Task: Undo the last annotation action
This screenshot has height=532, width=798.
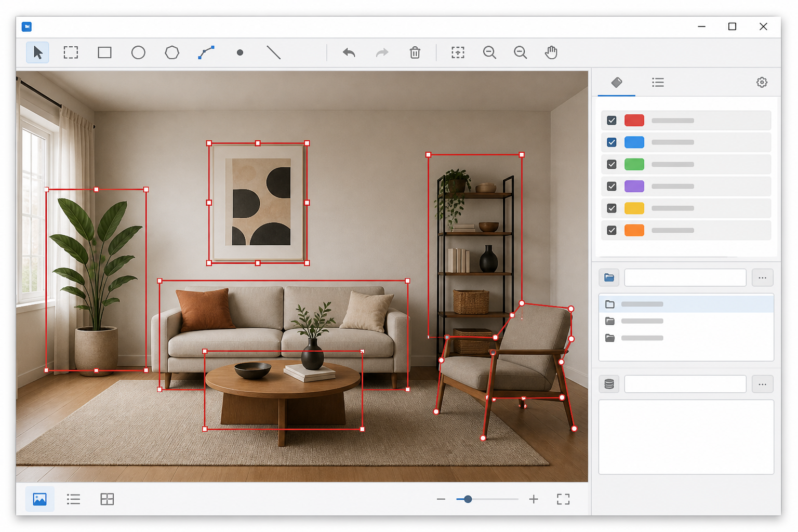Action: [x=349, y=52]
